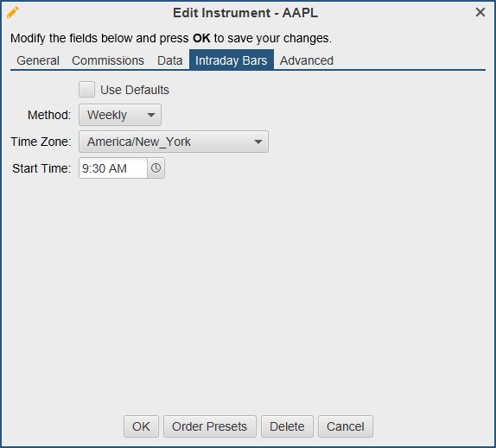
Task: Click the Method: label text
Action: click(x=49, y=115)
